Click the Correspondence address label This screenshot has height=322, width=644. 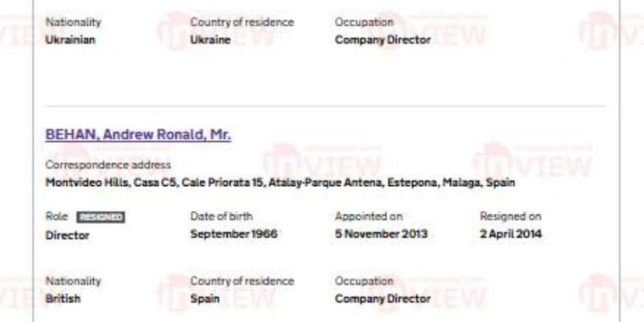(x=108, y=165)
